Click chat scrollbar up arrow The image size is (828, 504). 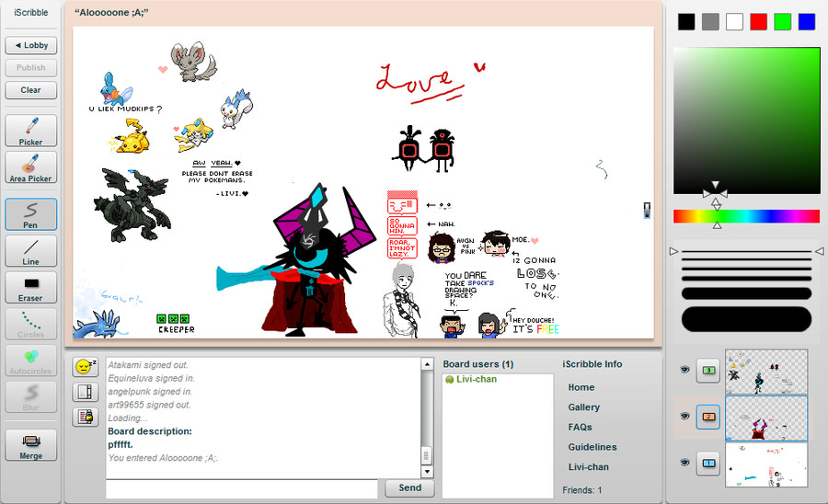click(x=427, y=364)
